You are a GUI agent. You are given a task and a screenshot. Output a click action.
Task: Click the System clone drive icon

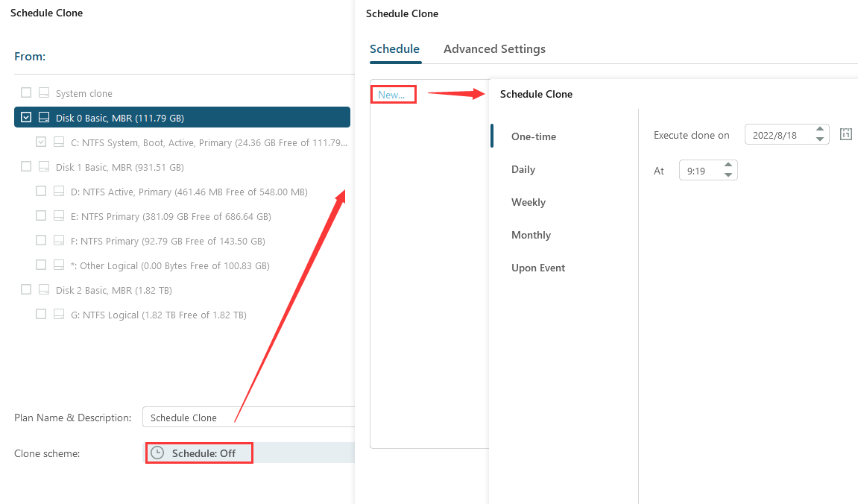(x=44, y=92)
